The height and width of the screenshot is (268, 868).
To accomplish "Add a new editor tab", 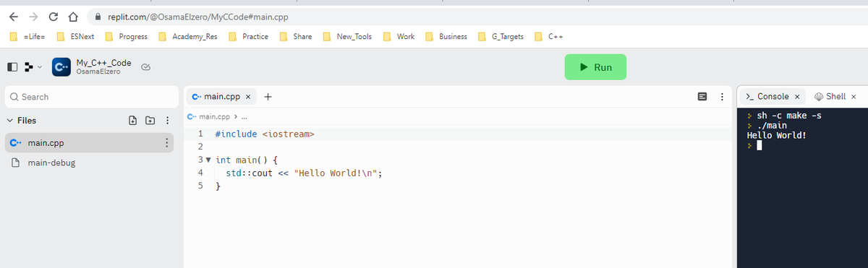I will point(268,97).
